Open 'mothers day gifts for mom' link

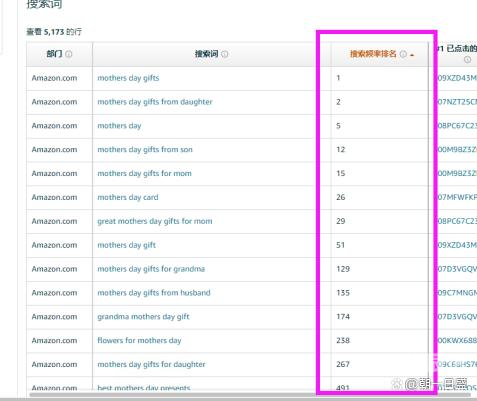(144, 174)
